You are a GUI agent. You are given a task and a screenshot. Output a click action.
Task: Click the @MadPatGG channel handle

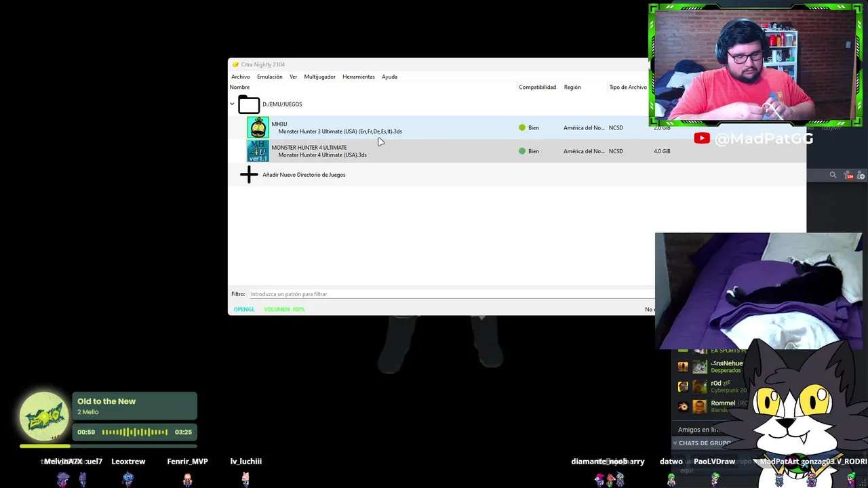[764, 138]
